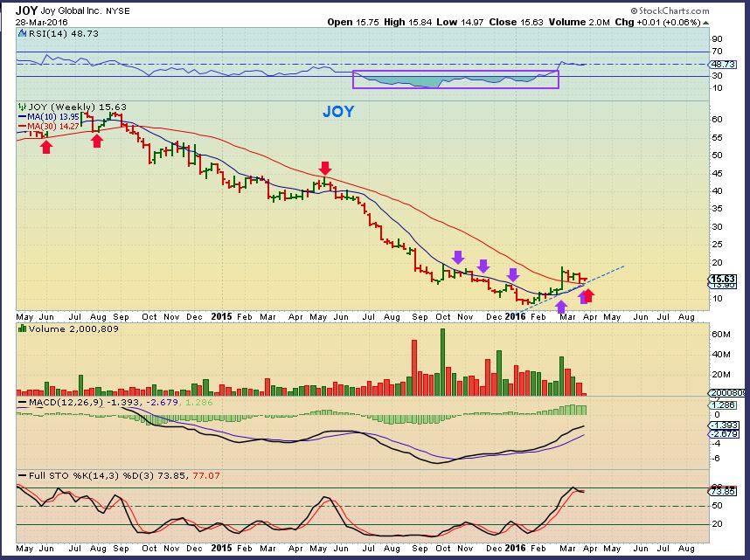Click the 'Volume 2.0M' header value
The image size is (750, 560).
tap(579, 22)
